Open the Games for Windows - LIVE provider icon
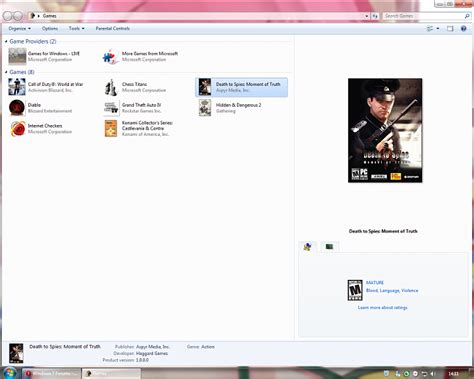This screenshot has height=379, width=474. click(17, 56)
